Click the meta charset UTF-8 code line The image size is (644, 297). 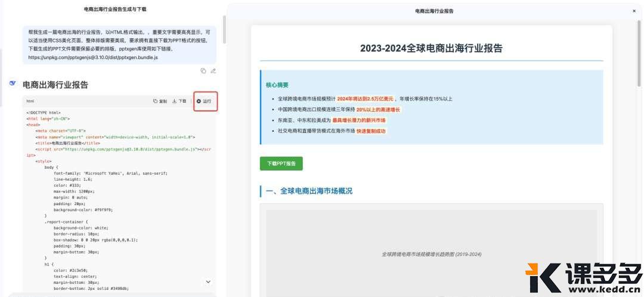[60, 131]
